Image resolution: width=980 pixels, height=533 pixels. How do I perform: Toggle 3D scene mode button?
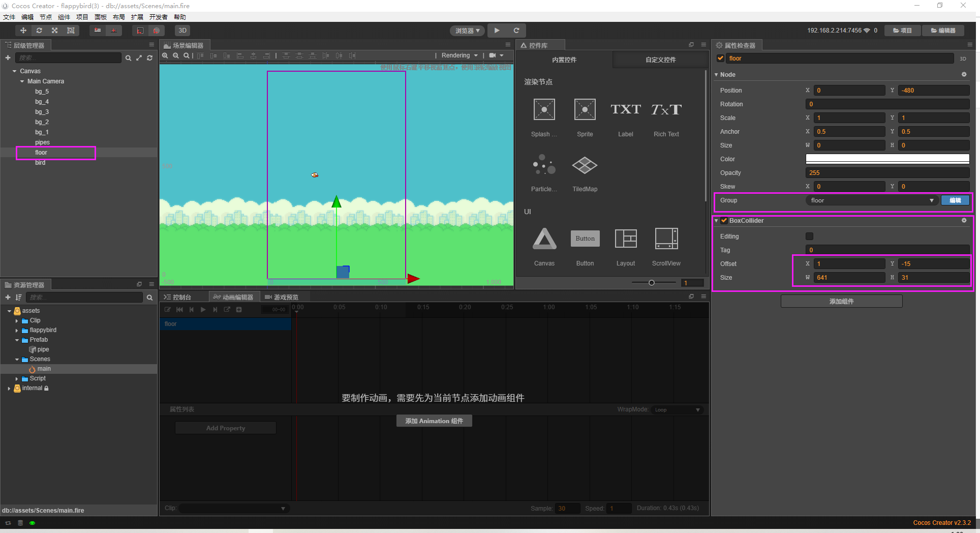pos(182,31)
